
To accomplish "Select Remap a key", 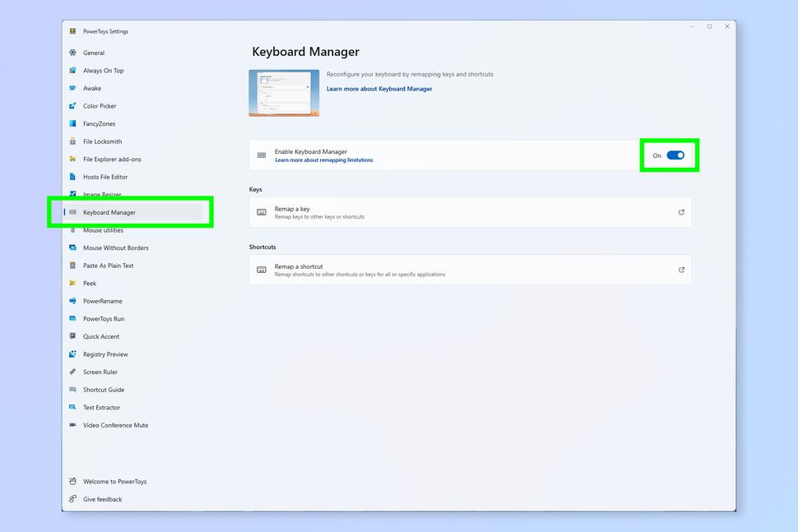I will (x=470, y=211).
